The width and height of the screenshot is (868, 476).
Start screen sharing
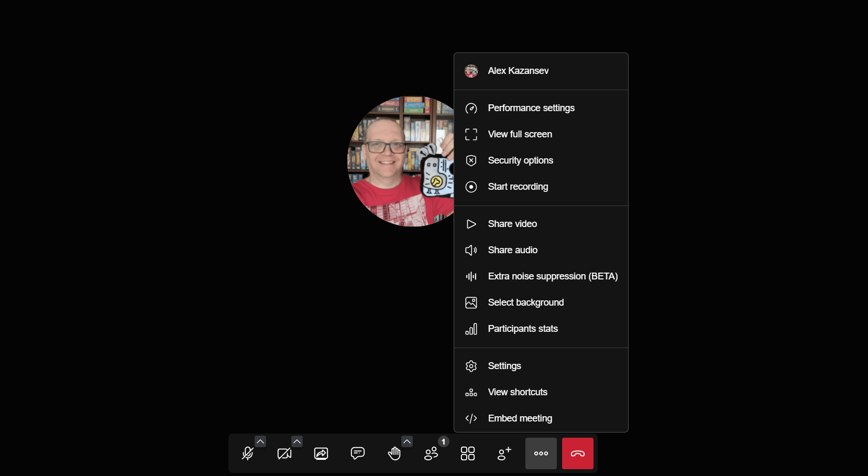pos(321,453)
